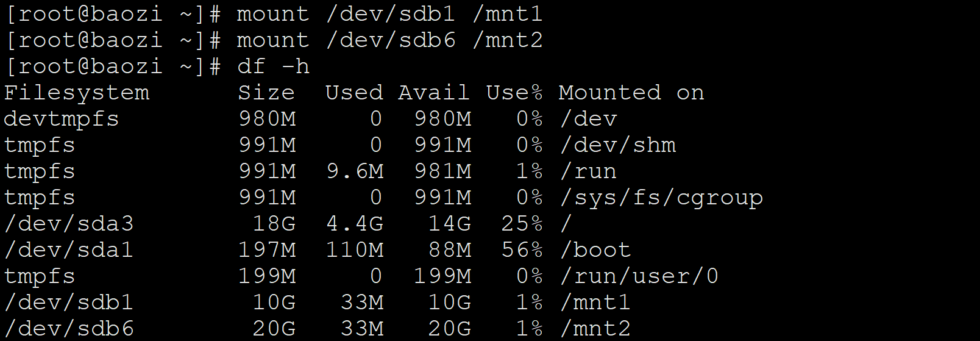Image resolution: width=980 pixels, height=341 pixels.
Task: Click the 'Use%' column header
Action: (514, 93)
